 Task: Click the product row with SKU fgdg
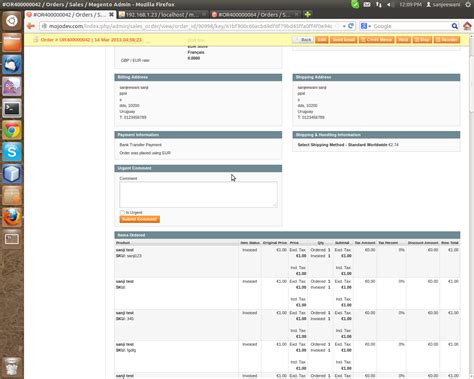coord(287,356)
